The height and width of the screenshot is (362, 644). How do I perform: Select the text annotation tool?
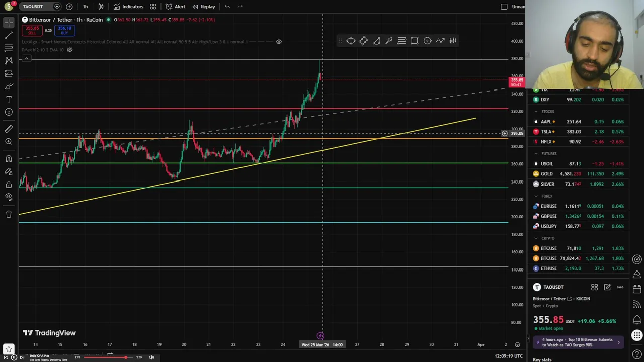pos(9,99)
